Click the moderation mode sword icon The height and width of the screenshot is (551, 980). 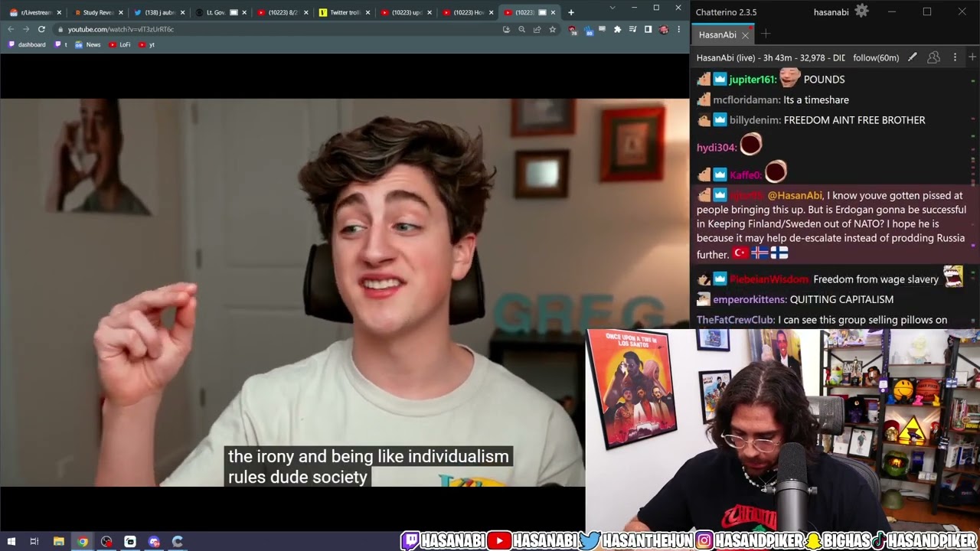coord(912,57)
